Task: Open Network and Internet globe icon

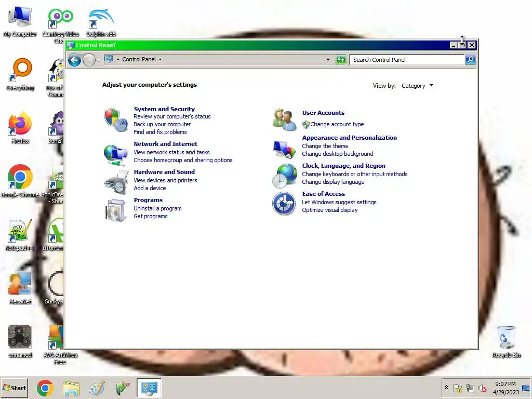Action: (116, 154)
